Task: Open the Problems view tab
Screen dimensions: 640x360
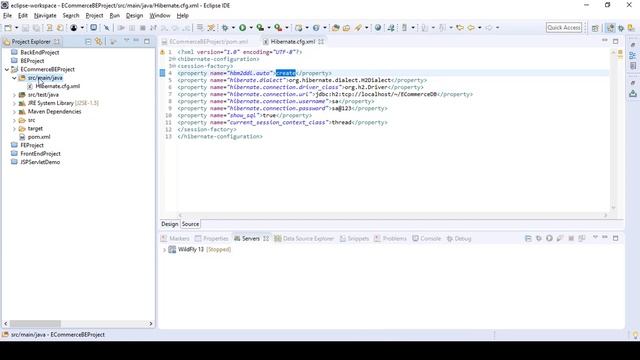Action: pyautogui.click(x=390, y=238)
